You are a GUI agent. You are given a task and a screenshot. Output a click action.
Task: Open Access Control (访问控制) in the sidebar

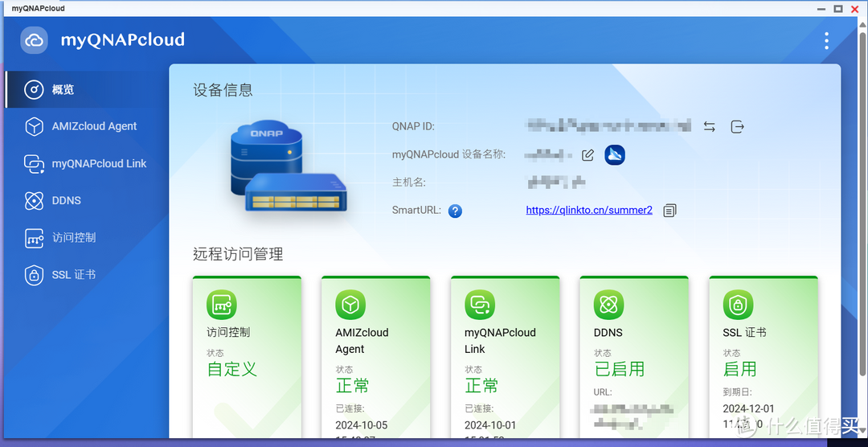[87, 238]
